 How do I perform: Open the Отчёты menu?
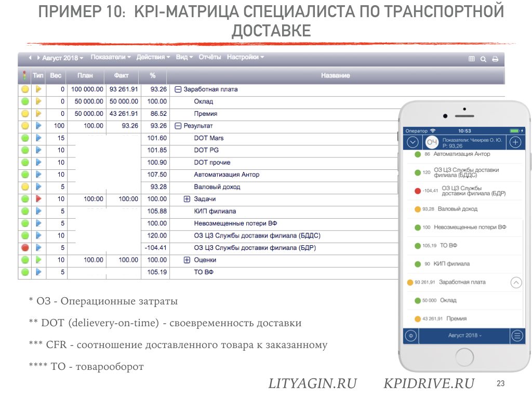click(x=210, y=57)
